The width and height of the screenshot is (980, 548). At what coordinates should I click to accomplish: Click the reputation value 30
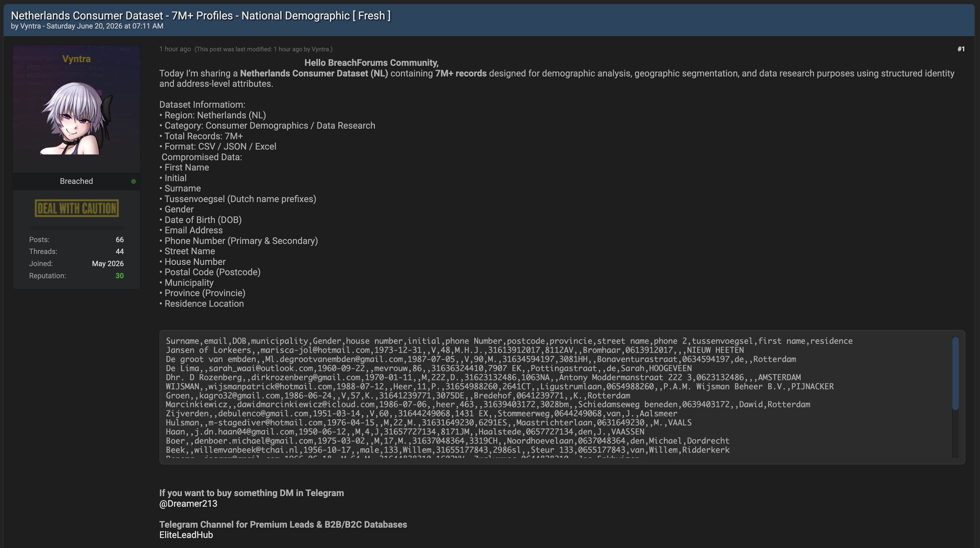click(x=119, y=276)
